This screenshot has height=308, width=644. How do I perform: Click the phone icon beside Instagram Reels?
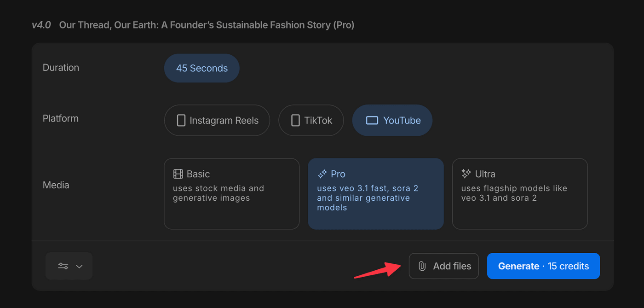pos(181,121)
